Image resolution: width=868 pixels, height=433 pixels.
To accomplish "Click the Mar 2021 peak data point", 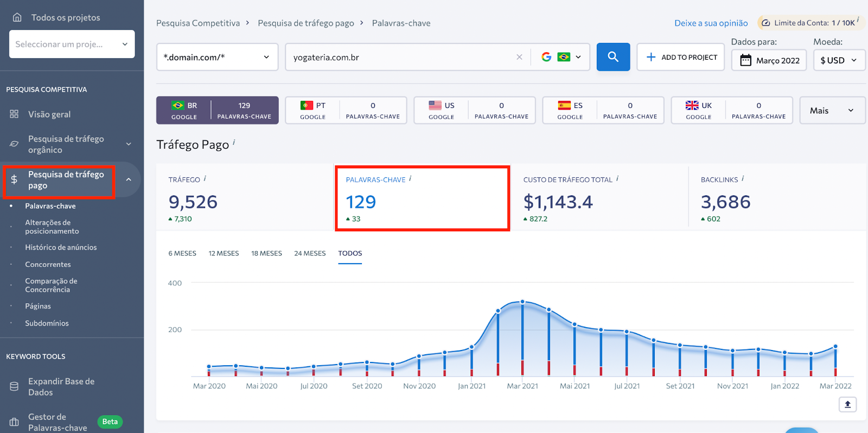I will point(522,302).
